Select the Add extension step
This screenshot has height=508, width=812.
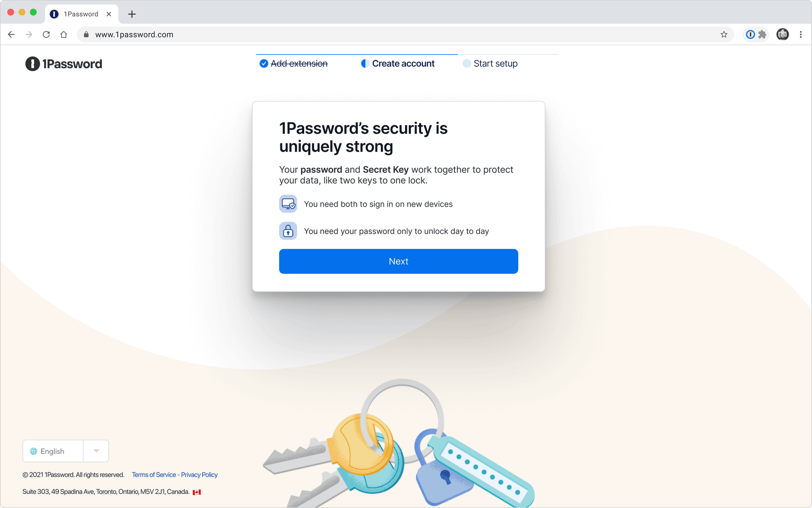pyautogui.click(x=299, y=63)
